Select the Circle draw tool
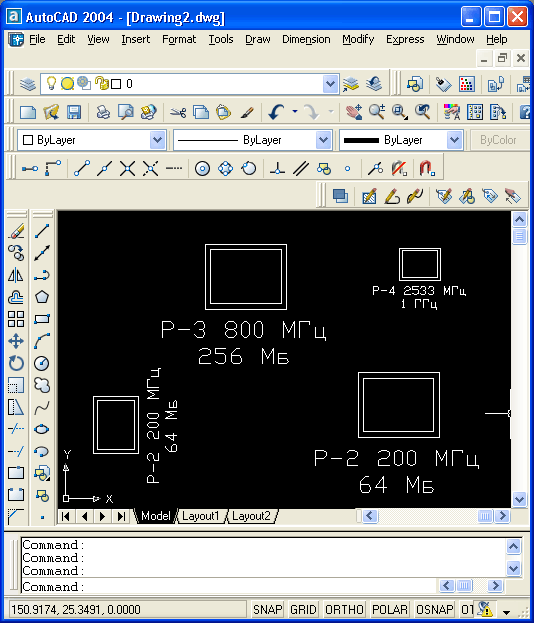Viewport: 534px width, 623px height. coord(42,363)
